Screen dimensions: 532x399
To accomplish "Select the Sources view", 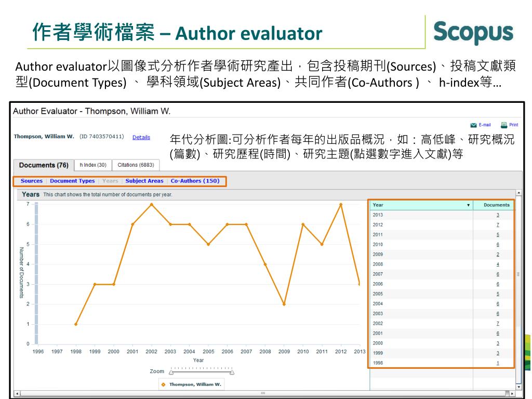I will point(32,181).
